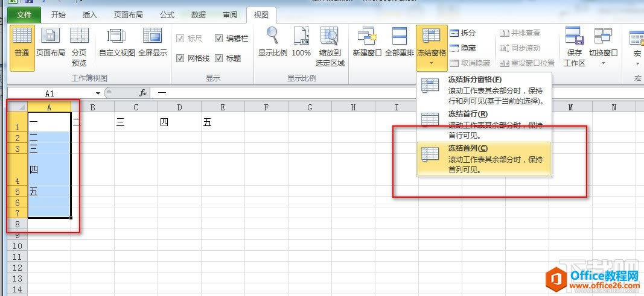Viewport: 644px width, 296px height.
Task: Click Save Workspace (保存工作区)
Action: (x=574, y=48)
